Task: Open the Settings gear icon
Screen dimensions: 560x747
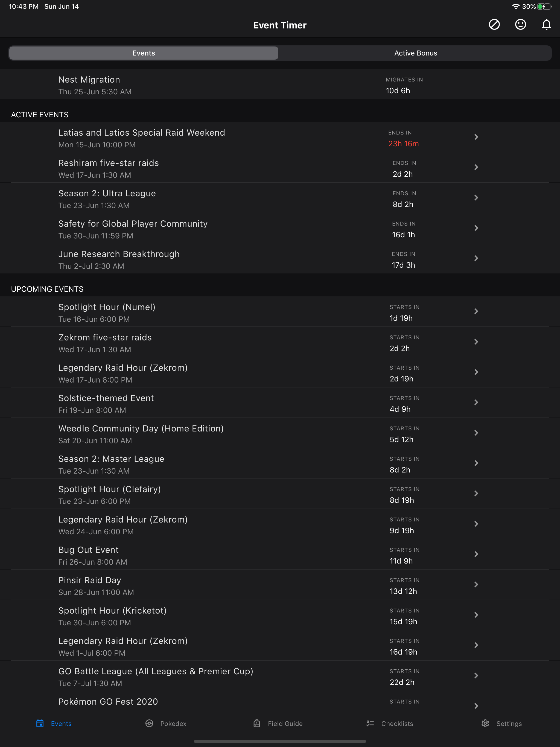Action: [x=485, y=723]
